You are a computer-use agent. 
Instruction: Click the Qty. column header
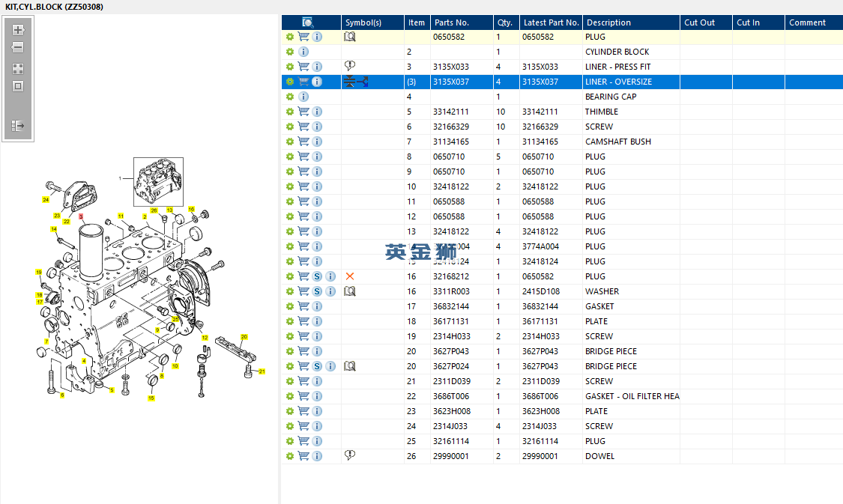[x=505, y=22]
